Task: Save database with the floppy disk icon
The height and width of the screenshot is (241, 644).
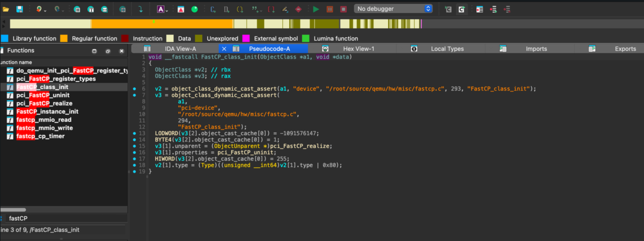Action: tap(19, 9)
